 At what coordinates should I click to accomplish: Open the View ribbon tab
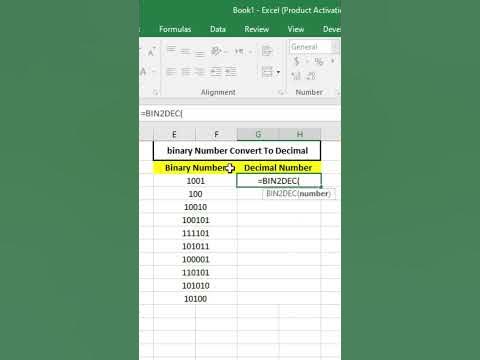[x=296, y=29]
